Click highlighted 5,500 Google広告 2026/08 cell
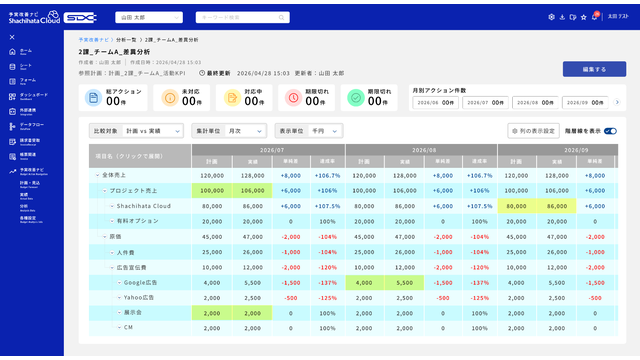640x360 pixels. 404,282
